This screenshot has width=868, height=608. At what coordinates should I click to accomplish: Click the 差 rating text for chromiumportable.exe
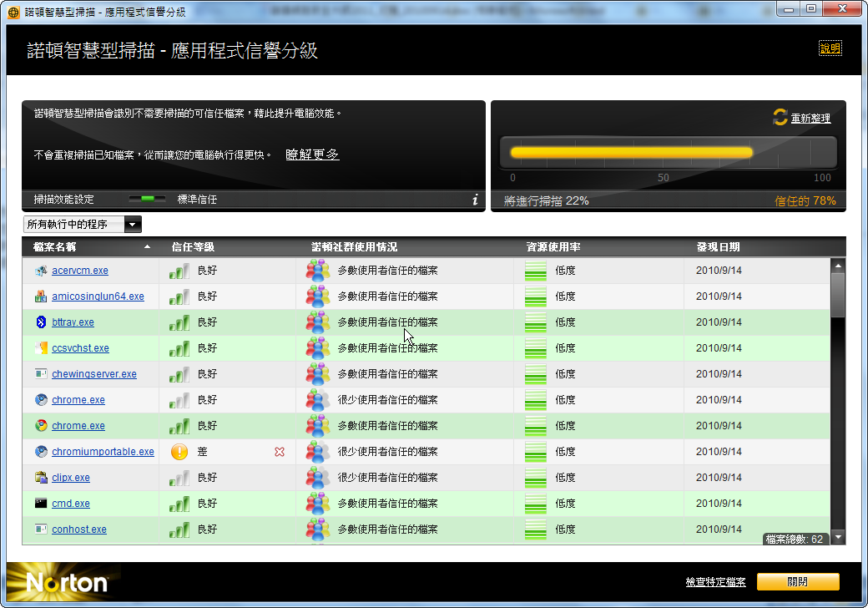coord(203,451)
